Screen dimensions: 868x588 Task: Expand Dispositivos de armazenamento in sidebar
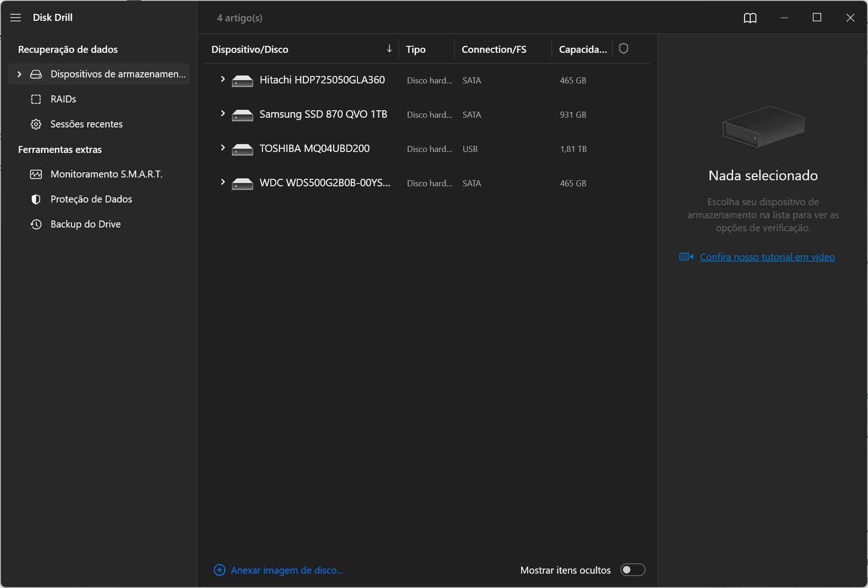[19, 74]
